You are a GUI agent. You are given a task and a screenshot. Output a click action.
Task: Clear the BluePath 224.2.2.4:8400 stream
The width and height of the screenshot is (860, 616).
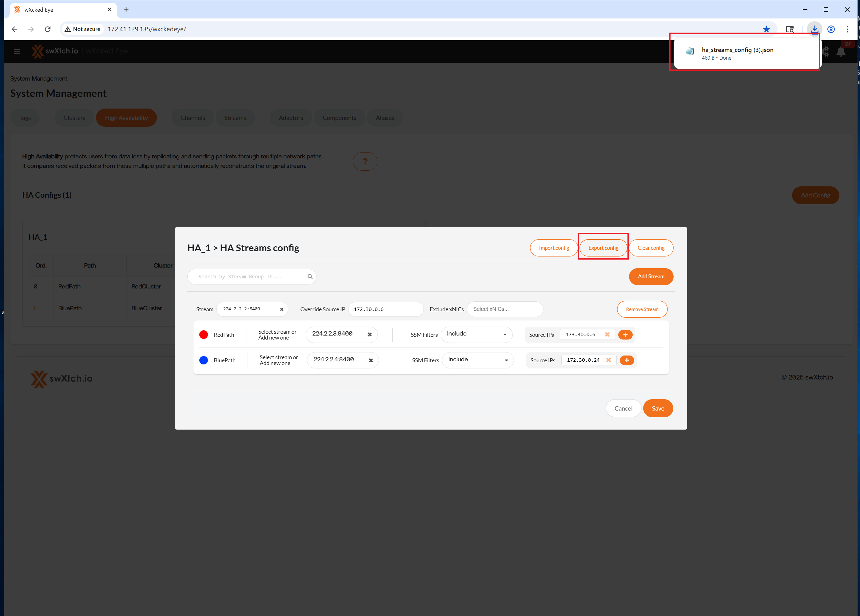click(371, 360)
